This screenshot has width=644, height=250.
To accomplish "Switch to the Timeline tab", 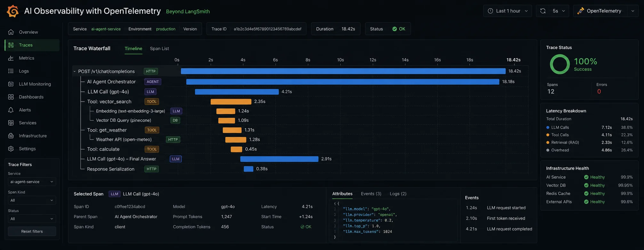I will [x=133, y=49].
